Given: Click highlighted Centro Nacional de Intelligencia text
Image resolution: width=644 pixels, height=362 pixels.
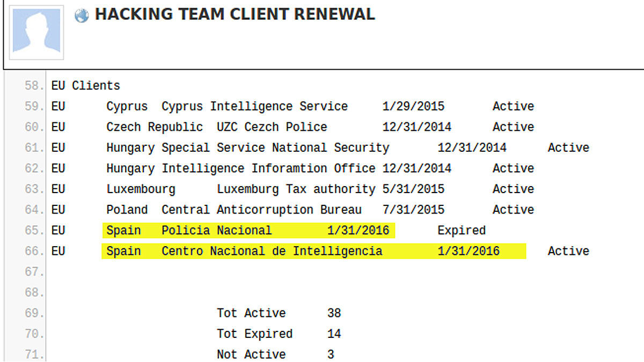Looking at the screenshot, I should tap(272, 251).
